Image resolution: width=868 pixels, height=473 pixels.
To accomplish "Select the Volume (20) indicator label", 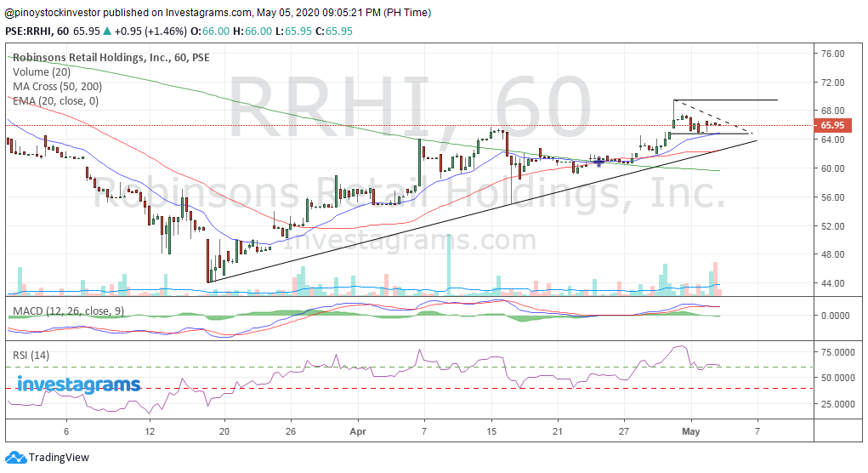I will click(42, 72).
